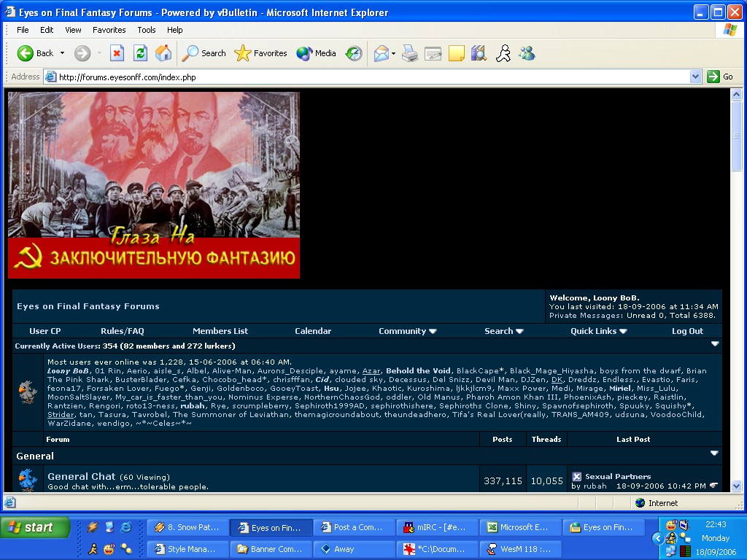
Task: Switch to Microsoft Excel taskbar window
Action: [x=519, y=528]
